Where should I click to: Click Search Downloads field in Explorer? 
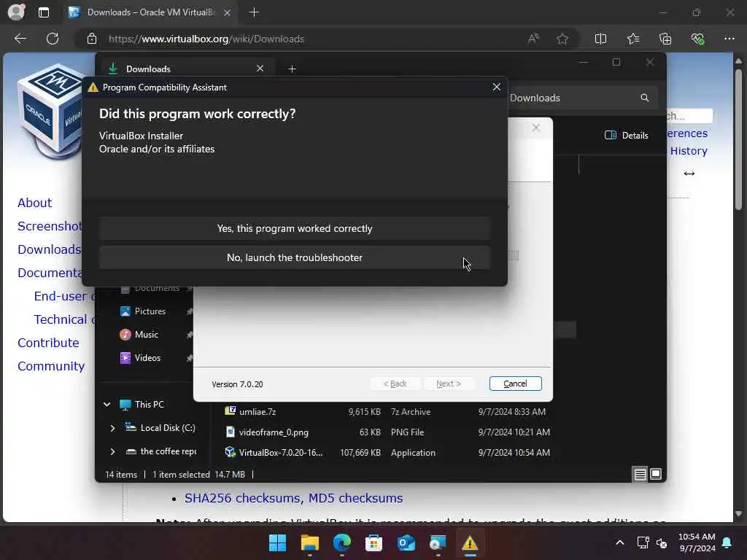[572, 98]
